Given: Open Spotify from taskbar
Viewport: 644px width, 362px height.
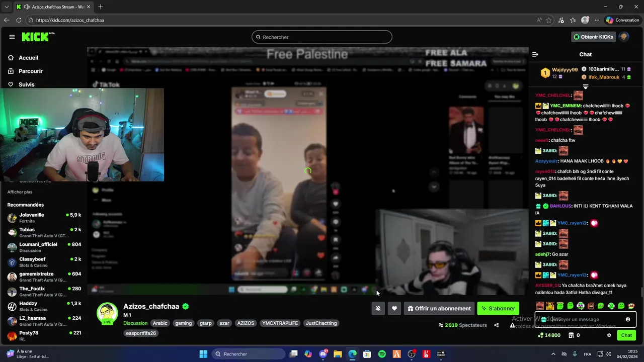Looking at the screenshot, I should point(382,354).
